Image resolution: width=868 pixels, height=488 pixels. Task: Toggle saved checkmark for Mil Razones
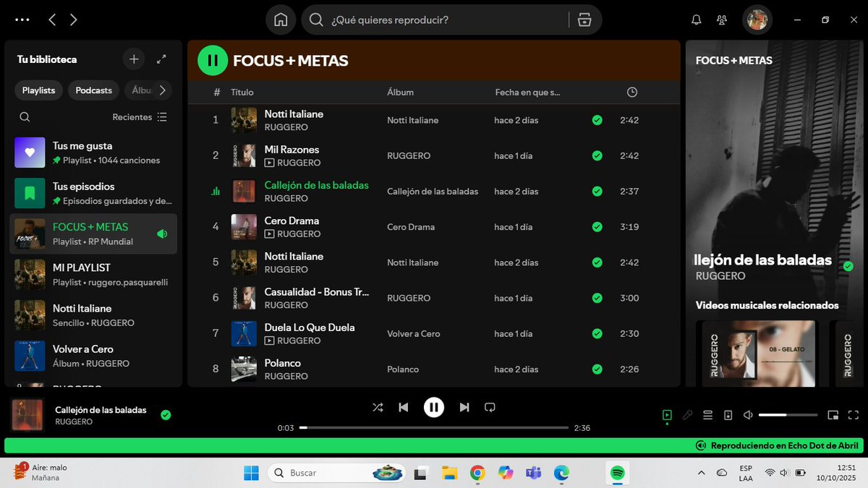[597, 155]
